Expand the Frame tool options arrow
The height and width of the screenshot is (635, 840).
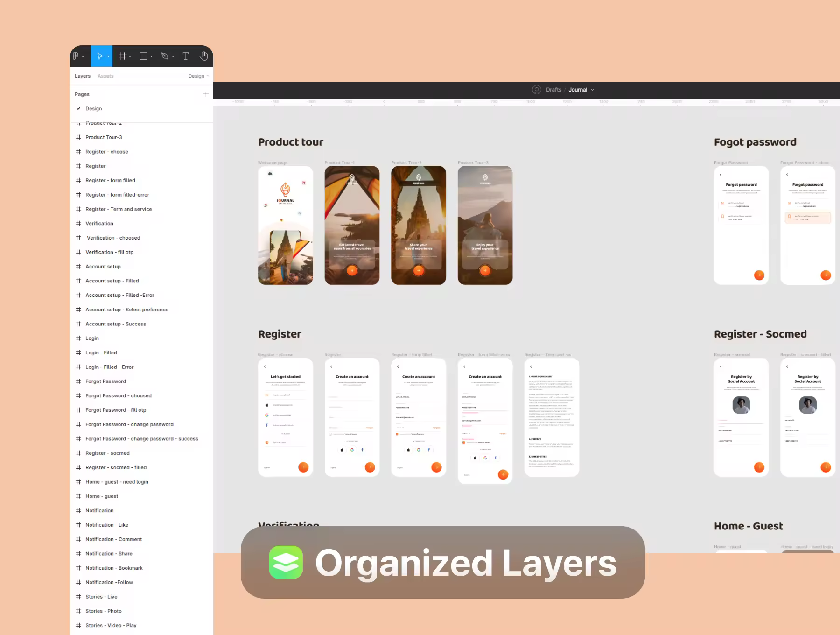point(130,56)
